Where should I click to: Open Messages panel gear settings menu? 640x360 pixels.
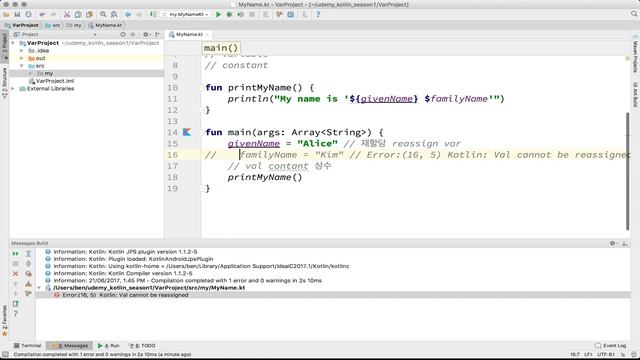[613, 243]
